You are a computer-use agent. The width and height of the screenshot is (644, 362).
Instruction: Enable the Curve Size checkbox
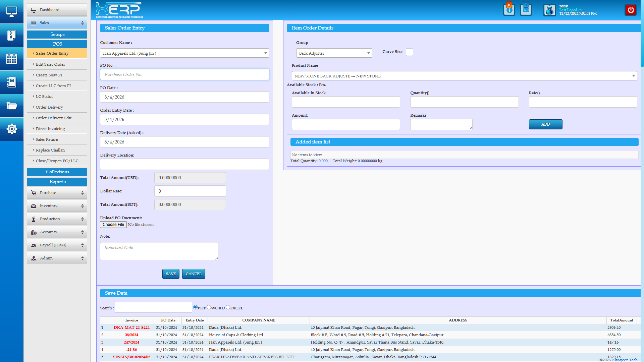[409, 52]
